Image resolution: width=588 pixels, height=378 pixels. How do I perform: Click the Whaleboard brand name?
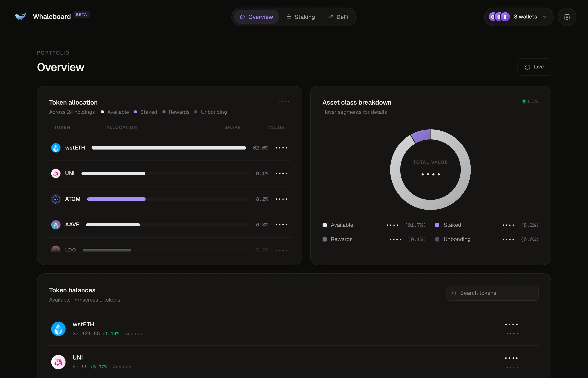click(52, 17)
